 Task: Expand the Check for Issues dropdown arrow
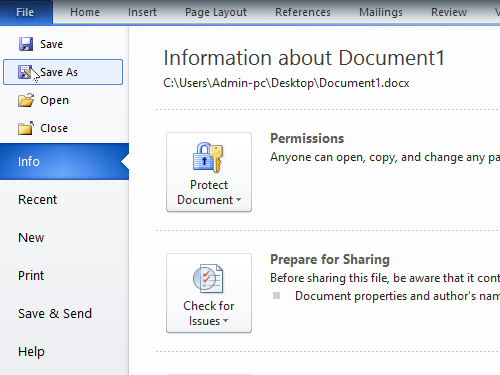[226, 321]
